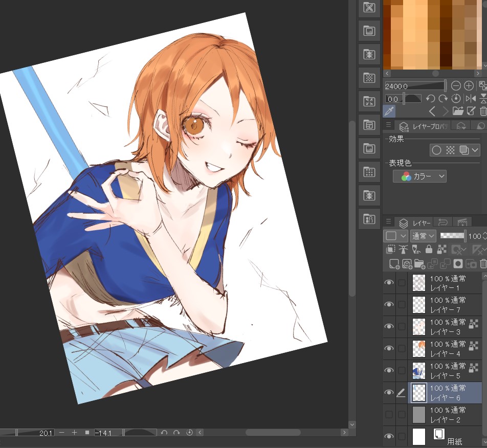Screen dimensions: 487x448
Task: Clear current image from sub view
Action: (483, 111)
